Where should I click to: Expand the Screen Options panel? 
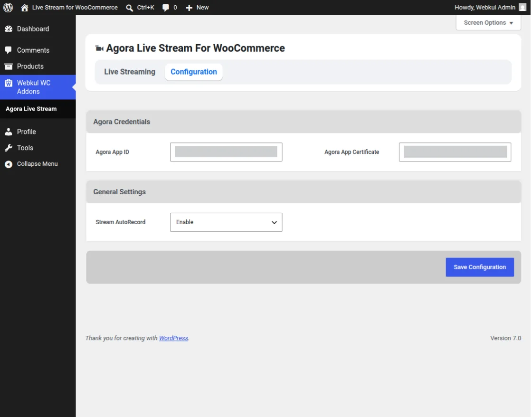point(488,23)
